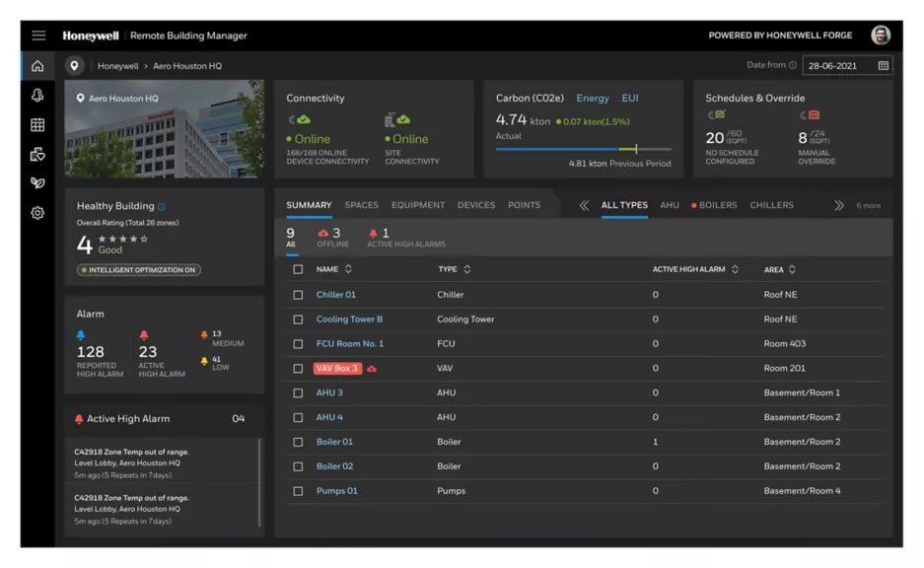Open the calendar picker icon
924x568 pixels.
point(883,65)
